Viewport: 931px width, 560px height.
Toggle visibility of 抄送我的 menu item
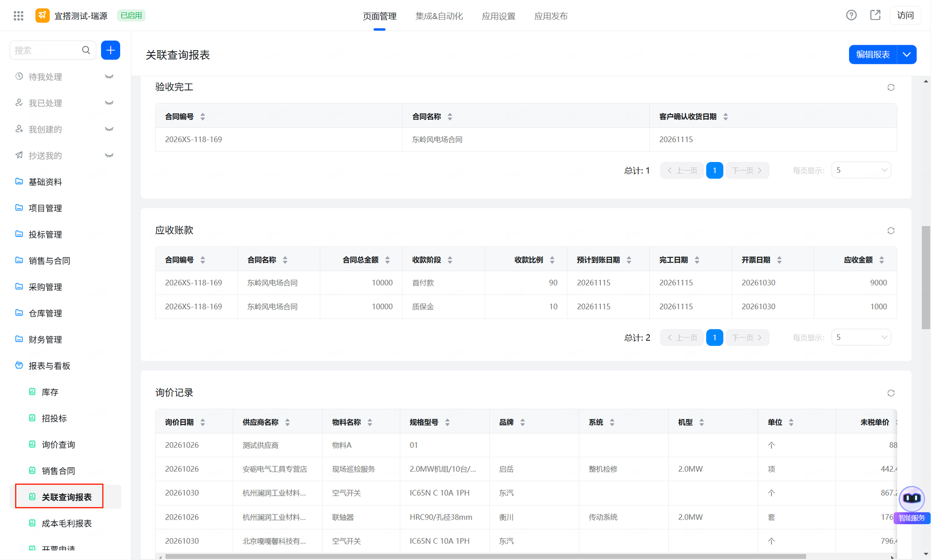click(109, 155)
